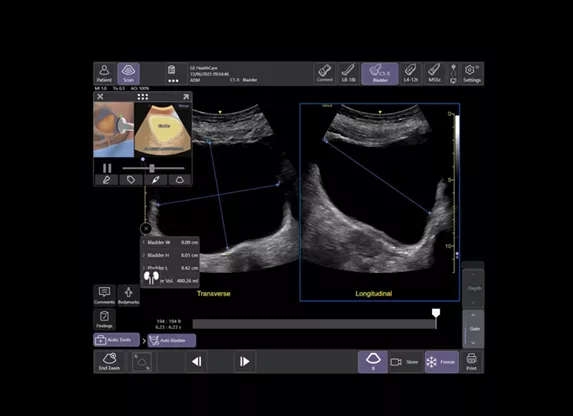Select the pencil annotate tool in assistant panel

(106, 180)
